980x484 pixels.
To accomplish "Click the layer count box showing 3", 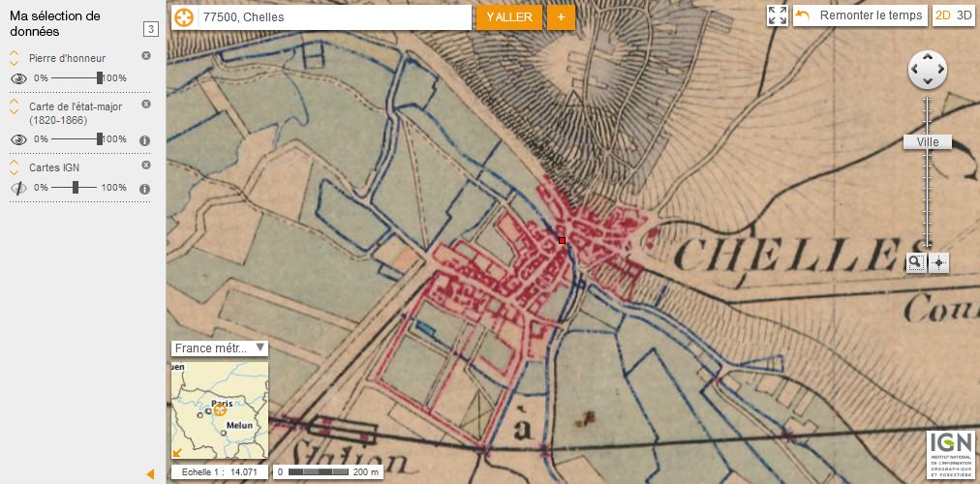I will click(x=151, y=29).
